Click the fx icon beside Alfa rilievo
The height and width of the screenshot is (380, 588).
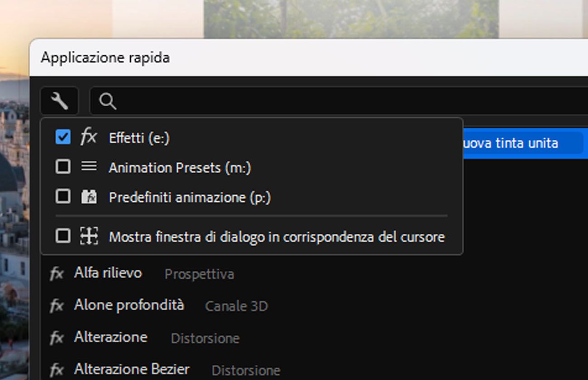[57, 274]
